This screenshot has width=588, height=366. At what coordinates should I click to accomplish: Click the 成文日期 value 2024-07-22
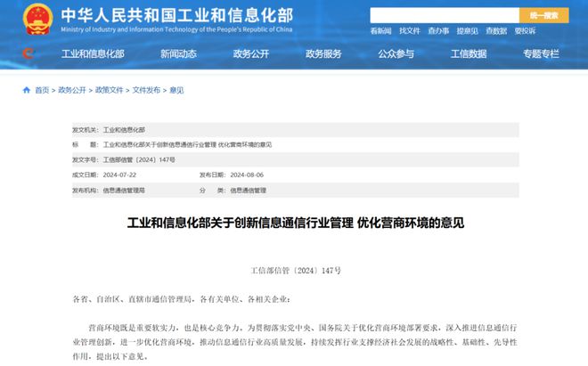[119, 175]
